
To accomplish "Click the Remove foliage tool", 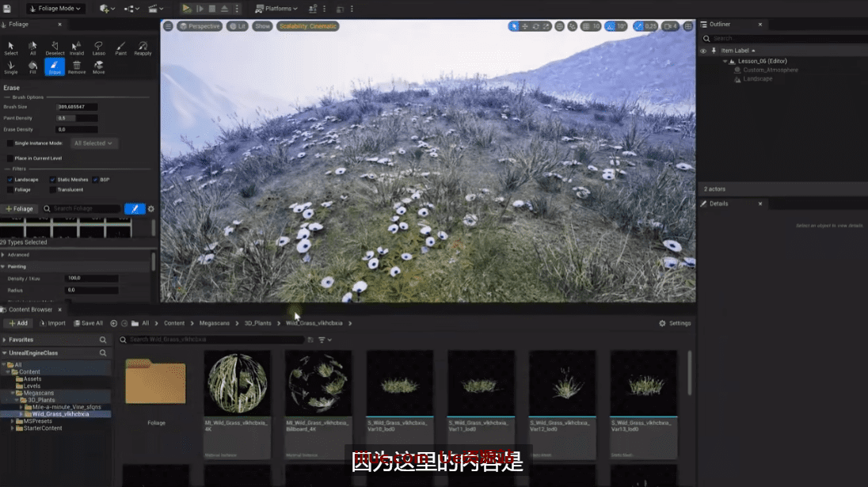I will point(77,67).
